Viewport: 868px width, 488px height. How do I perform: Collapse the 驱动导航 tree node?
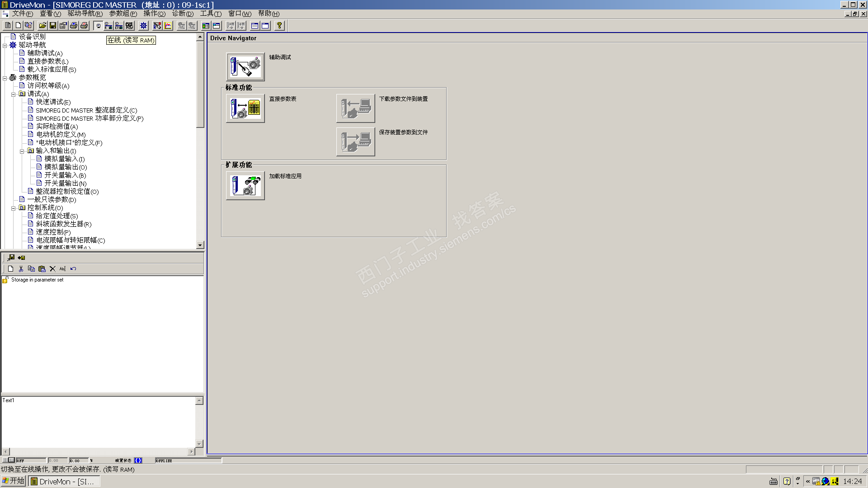click(x=5, y=45)
